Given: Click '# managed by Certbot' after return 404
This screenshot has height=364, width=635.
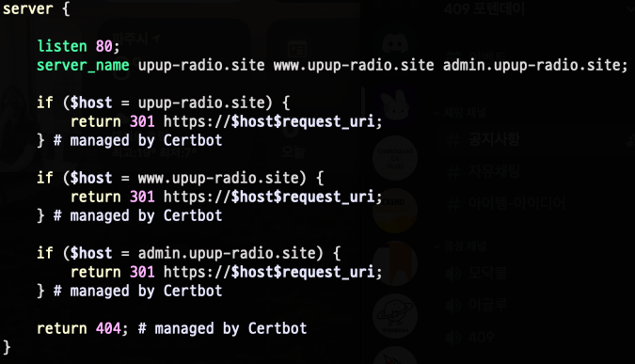Looking at the screenshot, I should [x=222, y=329].
